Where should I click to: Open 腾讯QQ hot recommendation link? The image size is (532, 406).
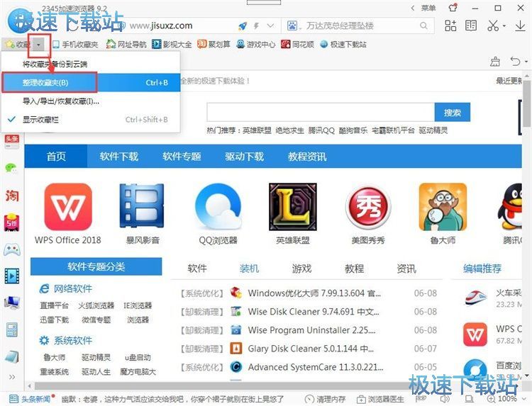click(x=321, y=130)
